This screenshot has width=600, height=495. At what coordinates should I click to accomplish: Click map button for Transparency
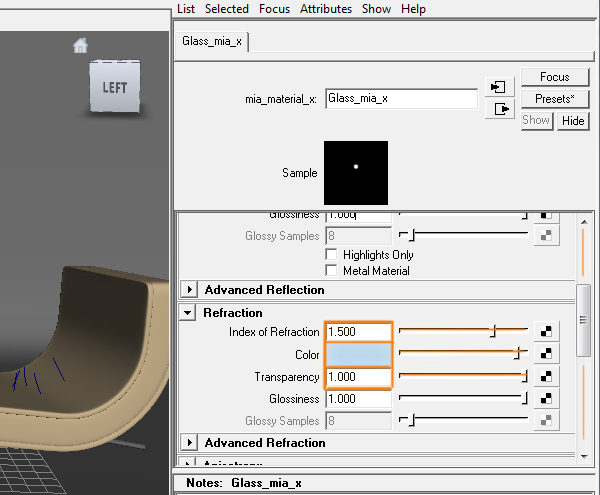[x=546, y=377]
